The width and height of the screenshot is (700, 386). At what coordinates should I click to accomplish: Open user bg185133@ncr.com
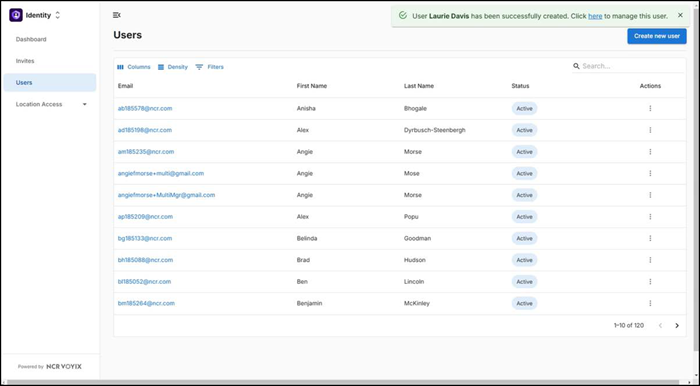pos(145,238)
